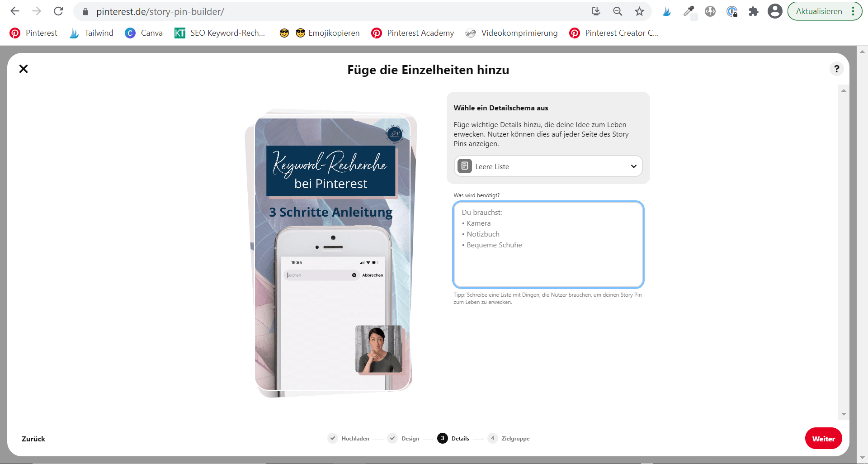
Task: Close the Story Pin builder with the X
Action: 24,69
